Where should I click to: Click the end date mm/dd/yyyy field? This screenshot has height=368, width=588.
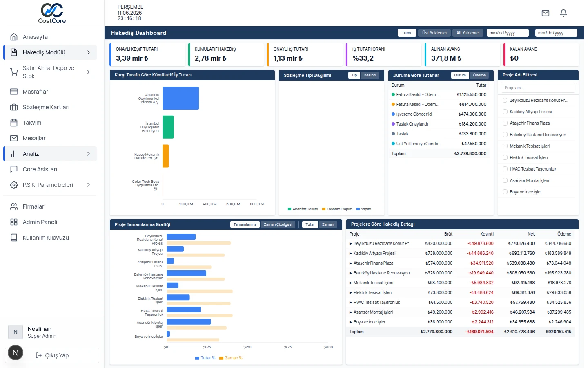point(556,33)
